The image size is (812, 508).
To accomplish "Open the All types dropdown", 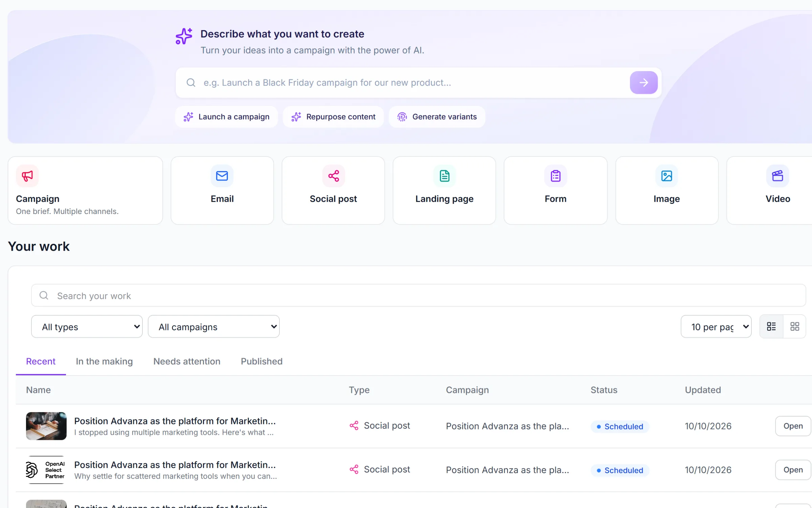I will tap(87, 326).
